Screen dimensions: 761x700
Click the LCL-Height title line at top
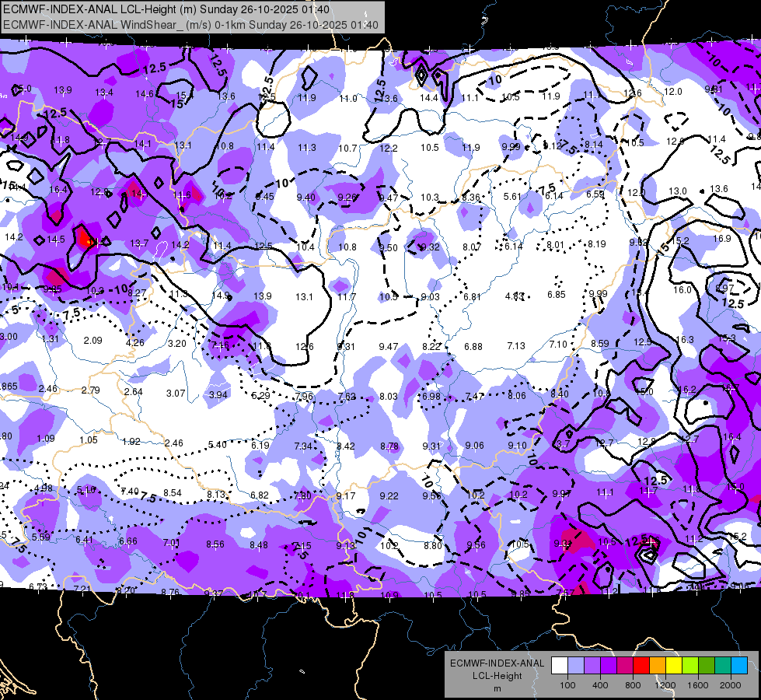pos(166,9)
